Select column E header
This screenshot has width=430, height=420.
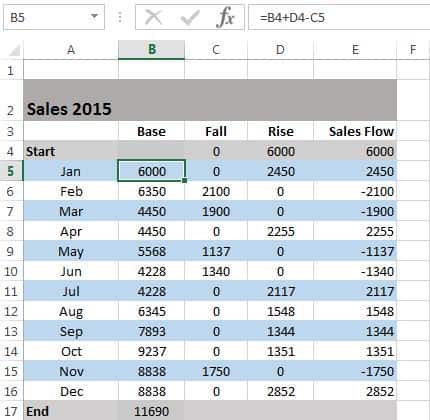[x=355, y=50]
